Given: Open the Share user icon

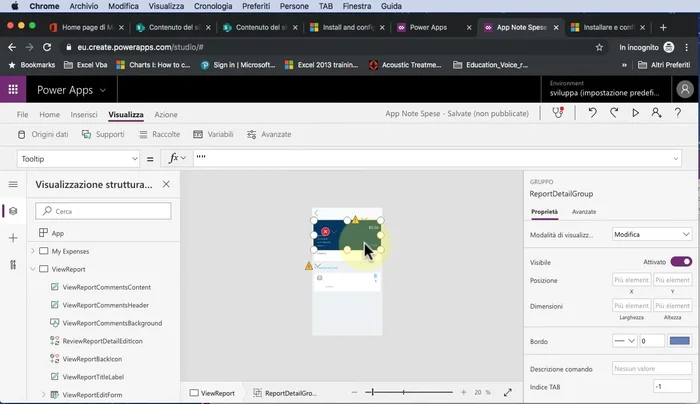Looking at the screenshot, I should [x=656, y=113].
